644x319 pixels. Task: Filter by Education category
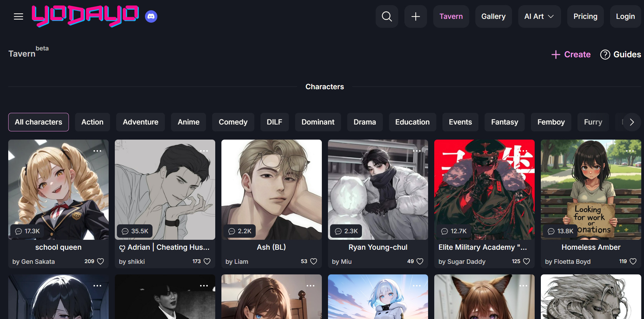(412, 122)
